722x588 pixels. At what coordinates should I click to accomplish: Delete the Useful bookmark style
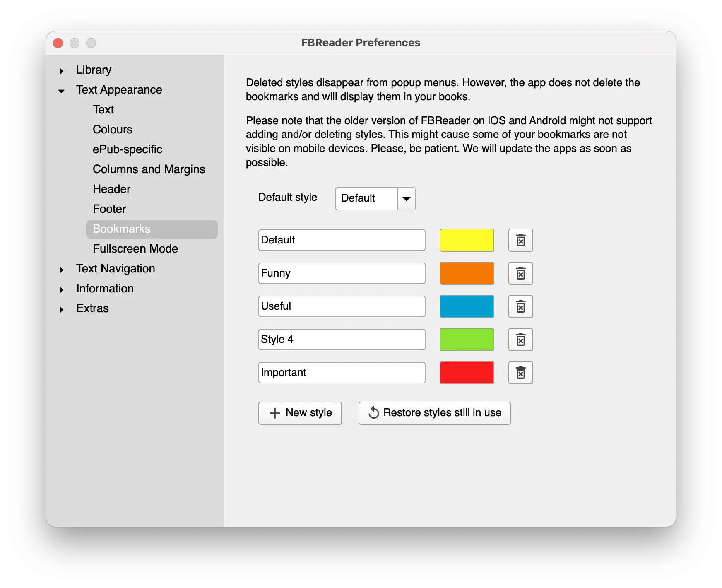click(x=520, y=306)
